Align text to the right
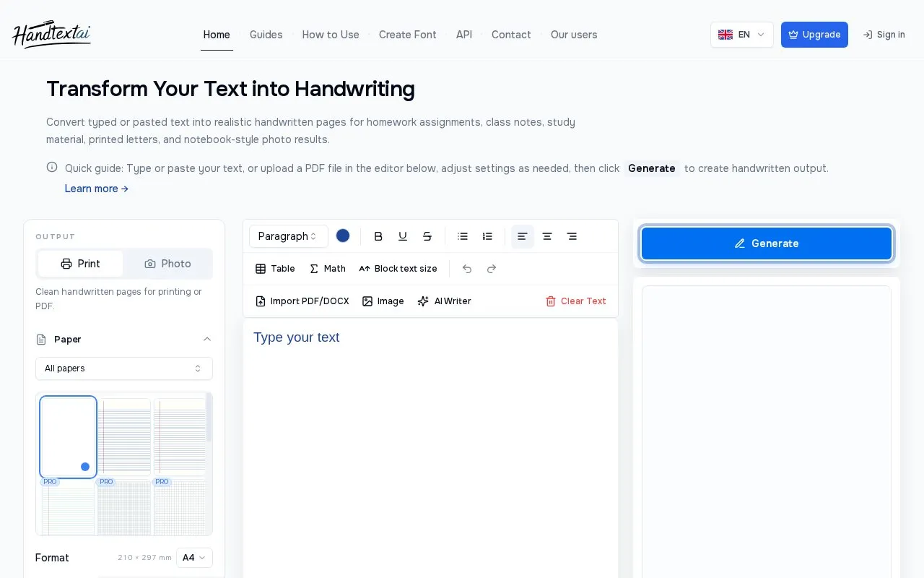Viewport: 924px width, 578px height. (x=572, y=236)
